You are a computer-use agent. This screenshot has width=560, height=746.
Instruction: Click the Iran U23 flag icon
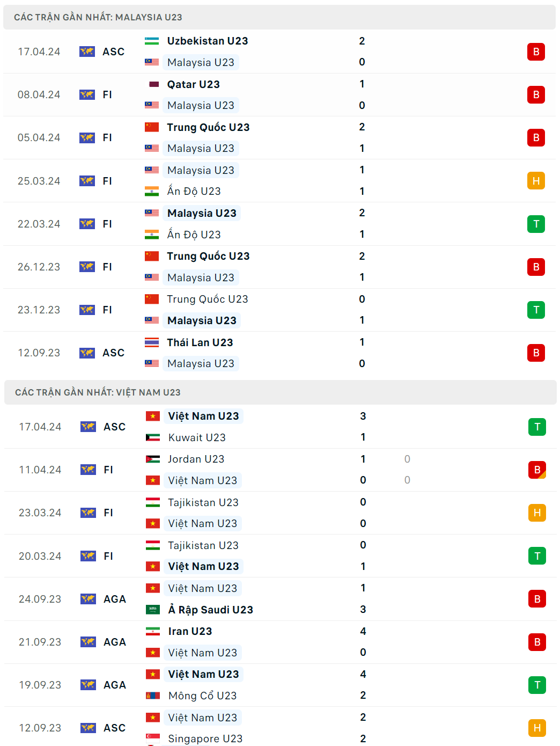pyautogui.click(x=153, y=631)
